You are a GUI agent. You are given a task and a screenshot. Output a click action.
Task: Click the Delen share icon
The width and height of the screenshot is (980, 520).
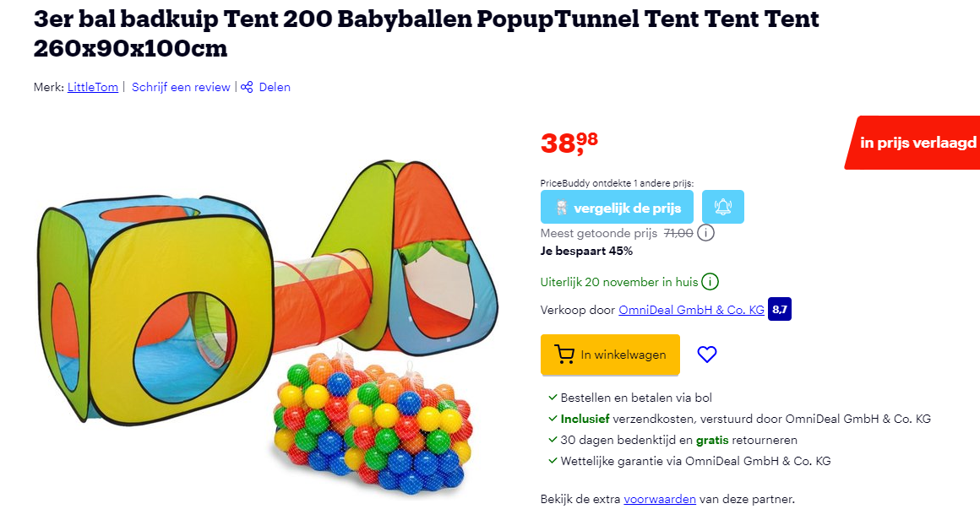(246, 87)
